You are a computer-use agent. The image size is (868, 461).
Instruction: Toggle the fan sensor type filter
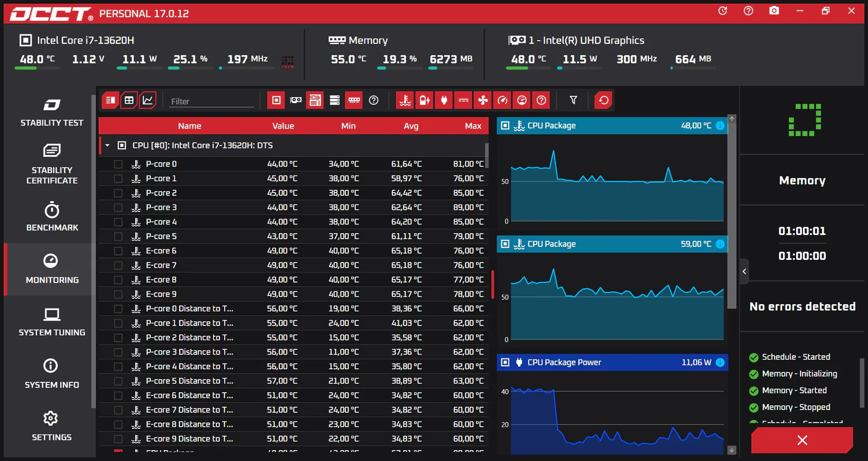(x=483, y=100)
